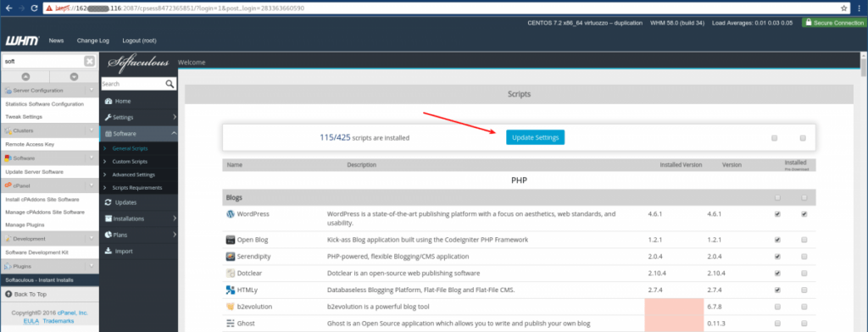Screen dimensions: 868x332
Task: Click the Serendipity script icon
Action: click(x=231, y=257)
